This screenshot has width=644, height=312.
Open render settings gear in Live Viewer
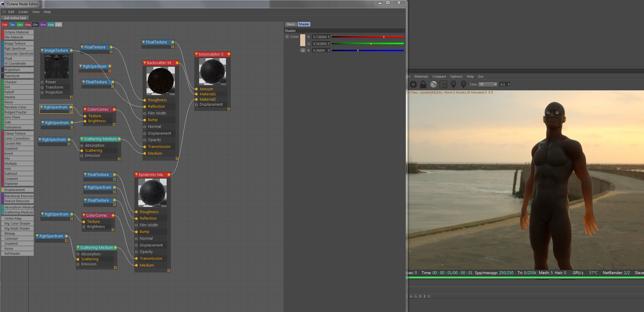tap(413, 85)
